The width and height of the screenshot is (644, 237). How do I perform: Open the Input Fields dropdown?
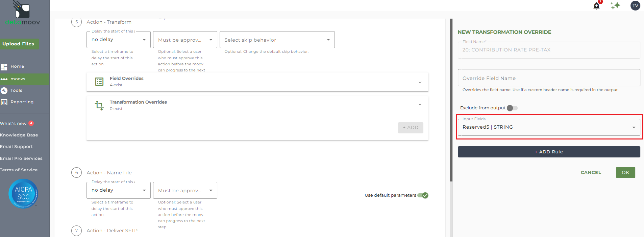coord(549,127)
